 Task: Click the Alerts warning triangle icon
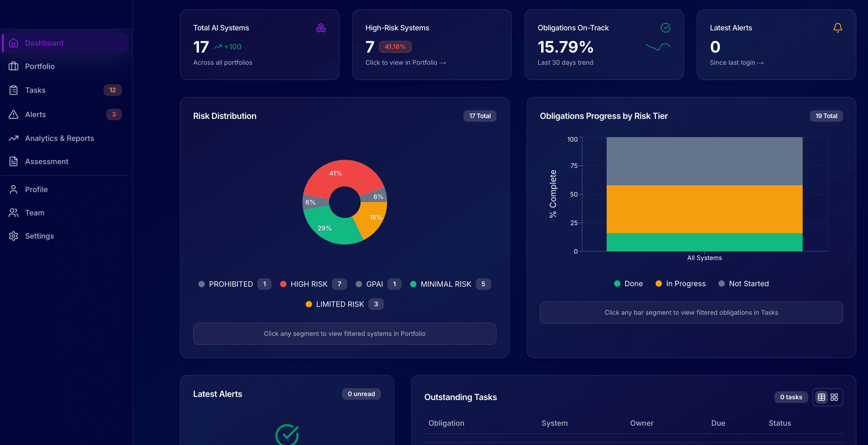13,114
